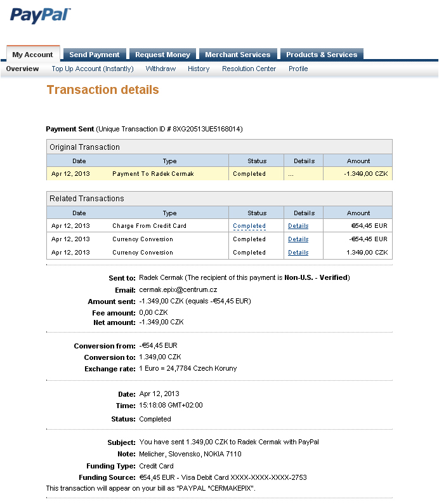The image size is (439, 504).
Task: Go to the Merchant Services tab
Action: point(237,55)
